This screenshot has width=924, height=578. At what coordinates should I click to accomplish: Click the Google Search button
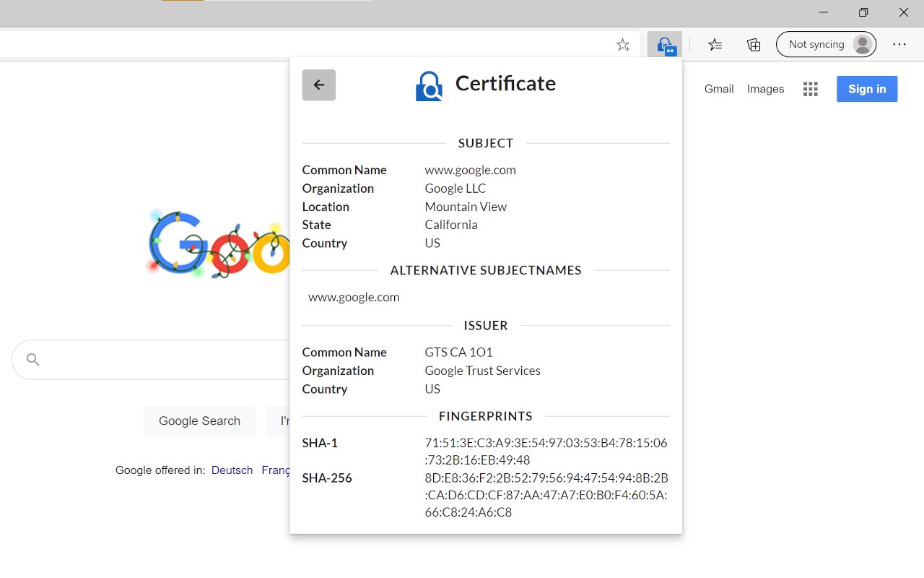click(x=199, y=421)
